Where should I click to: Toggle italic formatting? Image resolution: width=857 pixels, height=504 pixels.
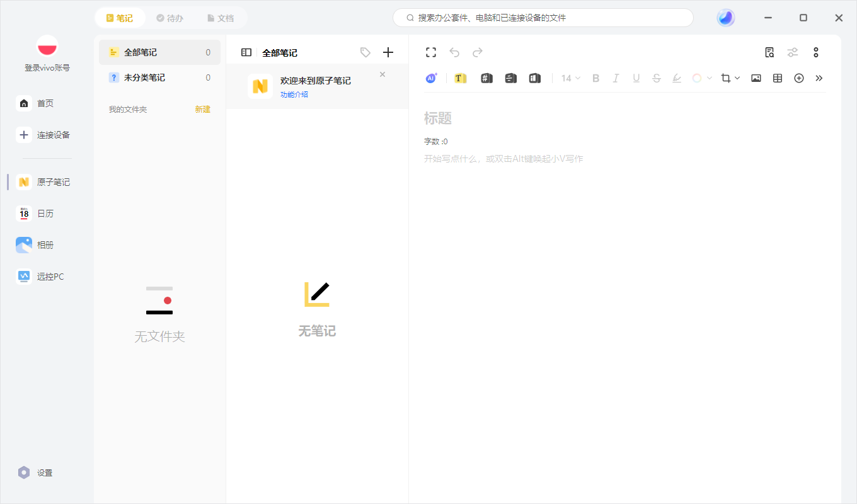click(616, 78)
